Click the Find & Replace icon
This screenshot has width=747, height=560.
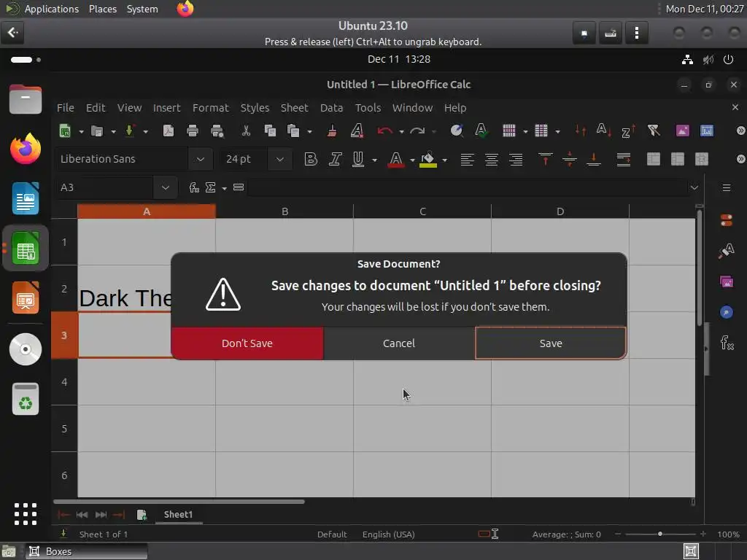457,131
